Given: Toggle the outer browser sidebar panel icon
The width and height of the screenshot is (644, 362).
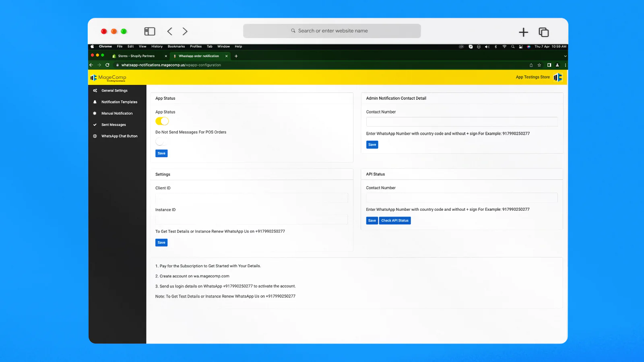Looking at the screenshot, I should (x=150, y=31).
